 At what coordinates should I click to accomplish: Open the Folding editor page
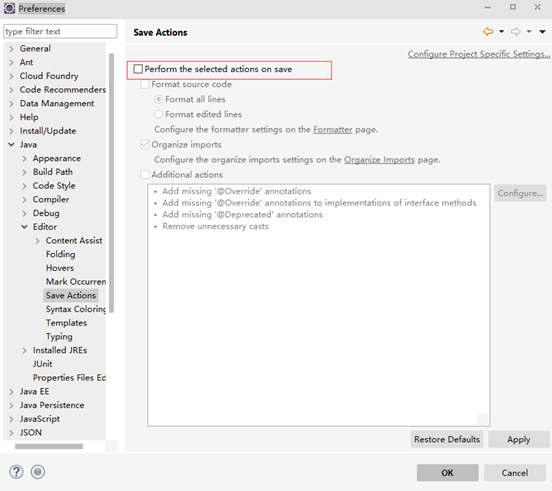pos(60,254)
